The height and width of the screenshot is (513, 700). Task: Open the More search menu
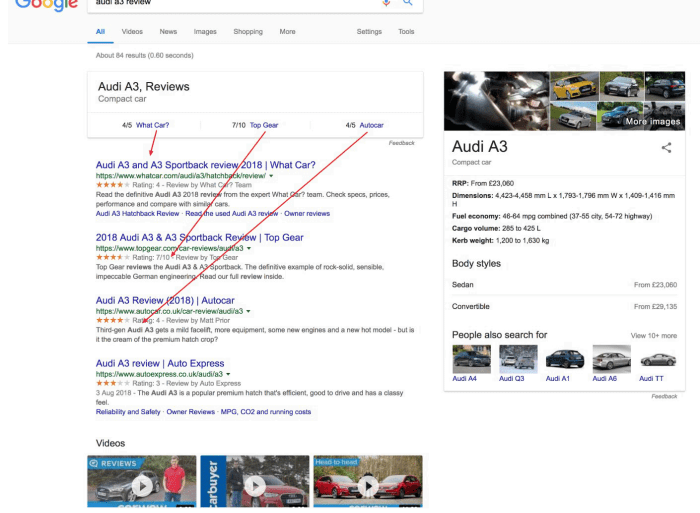tap(288, 32)
